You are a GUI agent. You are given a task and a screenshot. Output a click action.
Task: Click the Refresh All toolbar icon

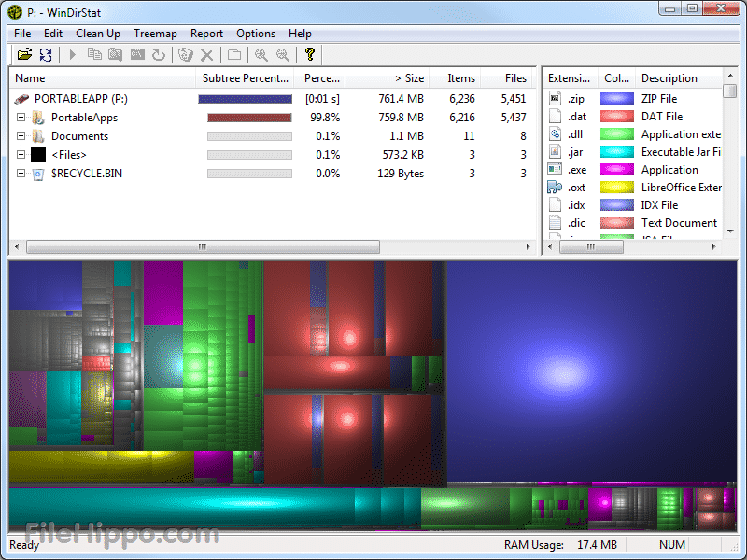45,55
